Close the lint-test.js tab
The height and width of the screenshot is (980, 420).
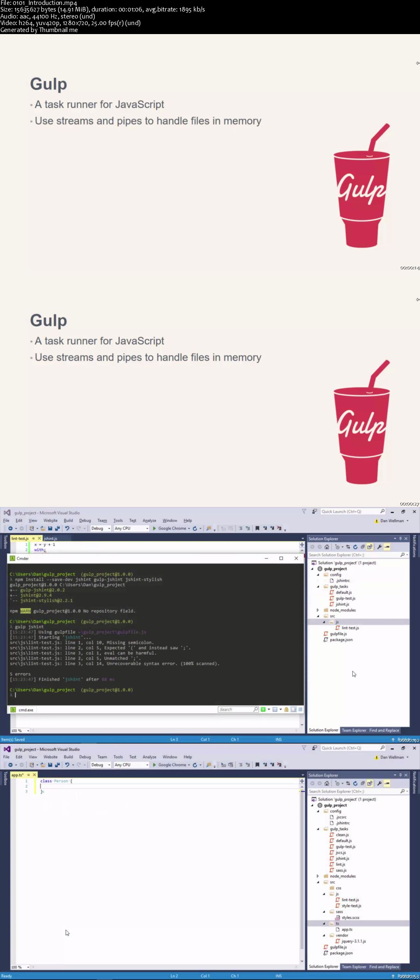click(x=39, y=538)
